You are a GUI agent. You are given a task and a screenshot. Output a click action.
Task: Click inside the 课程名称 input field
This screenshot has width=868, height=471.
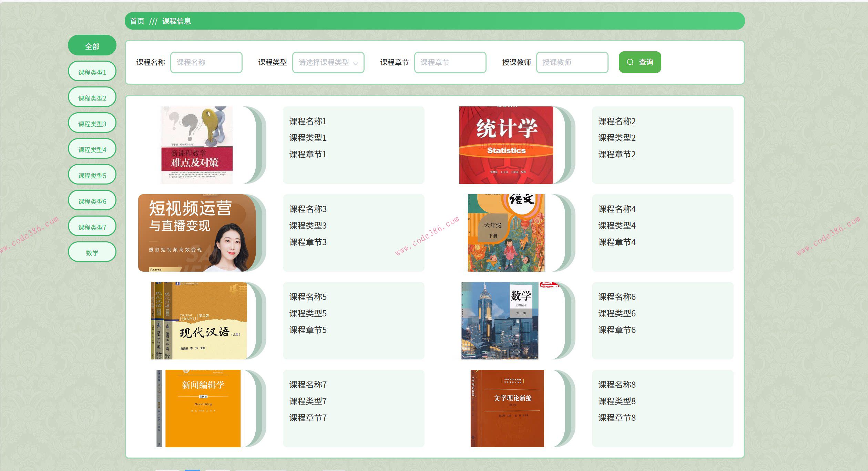point(206,62)
